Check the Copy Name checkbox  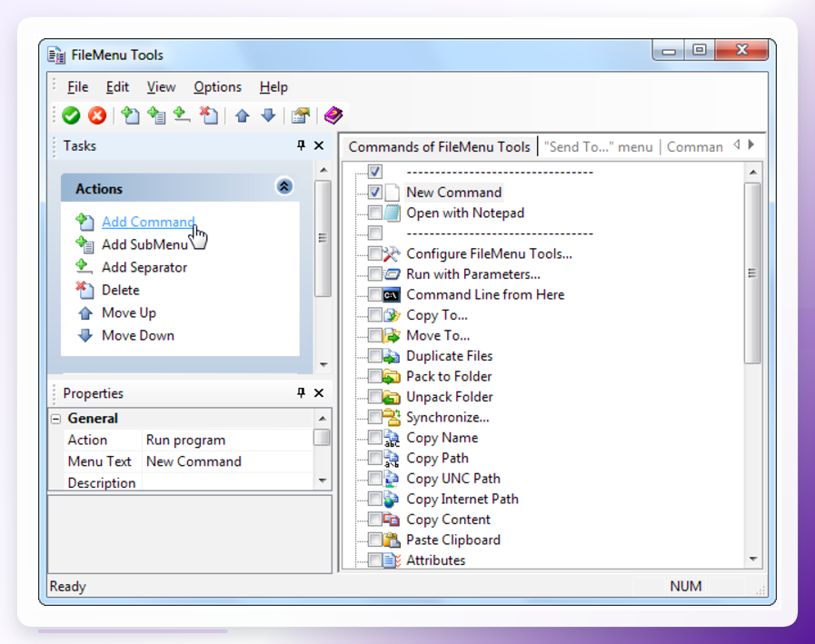pos(374,438)
